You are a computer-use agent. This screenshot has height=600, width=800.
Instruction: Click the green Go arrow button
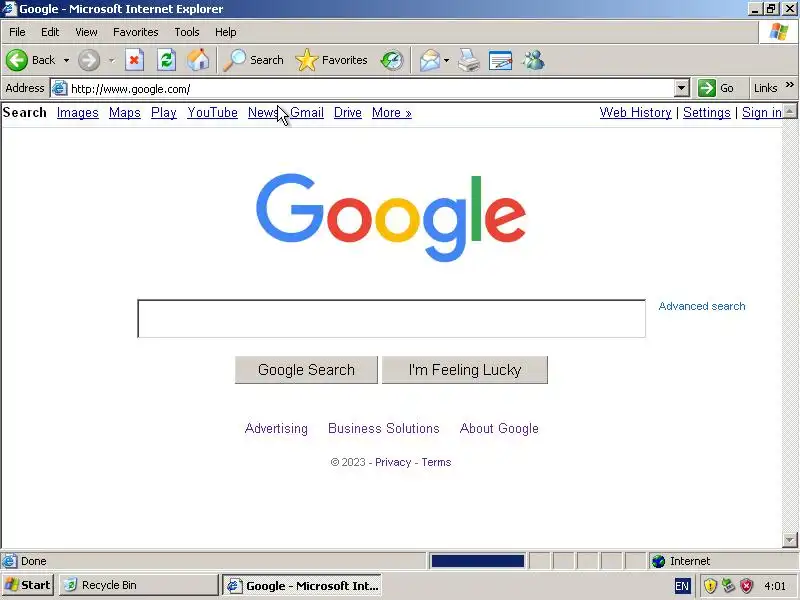click(707, 88)
